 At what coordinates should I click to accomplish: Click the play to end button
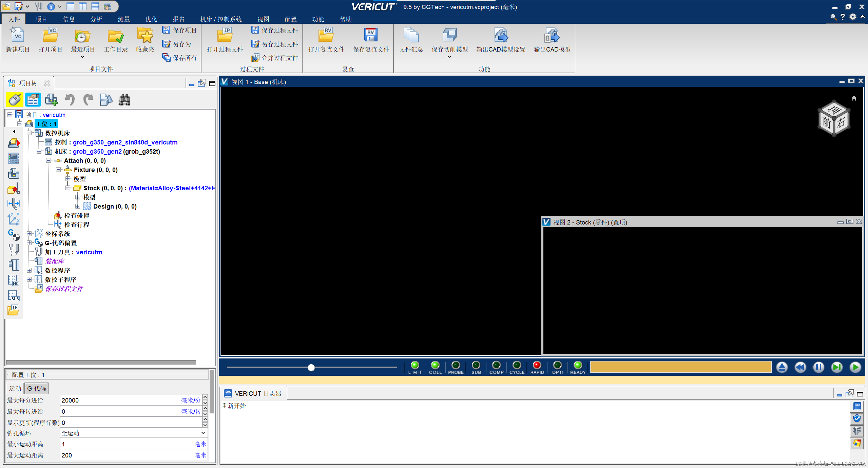point(855,367)
